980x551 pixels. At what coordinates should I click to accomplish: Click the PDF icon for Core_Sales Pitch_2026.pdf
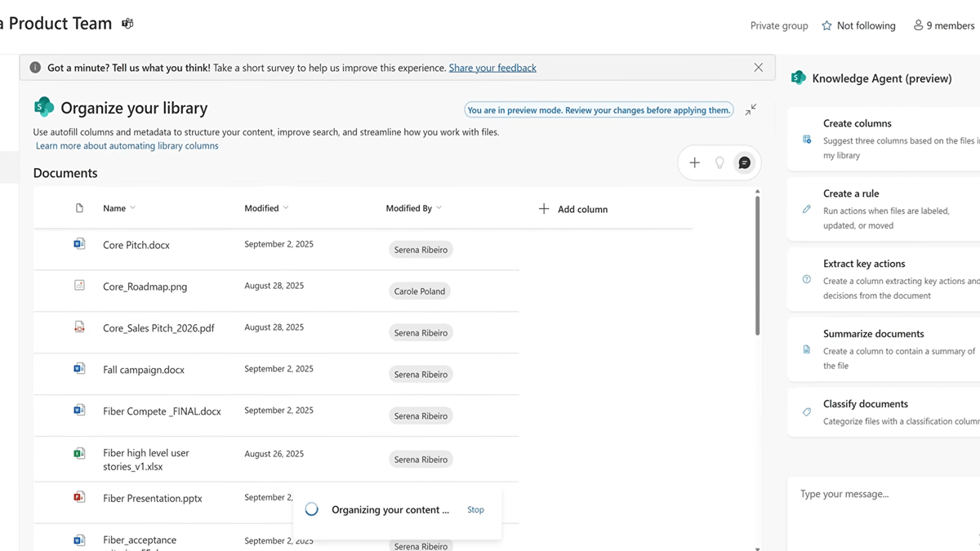79,327
